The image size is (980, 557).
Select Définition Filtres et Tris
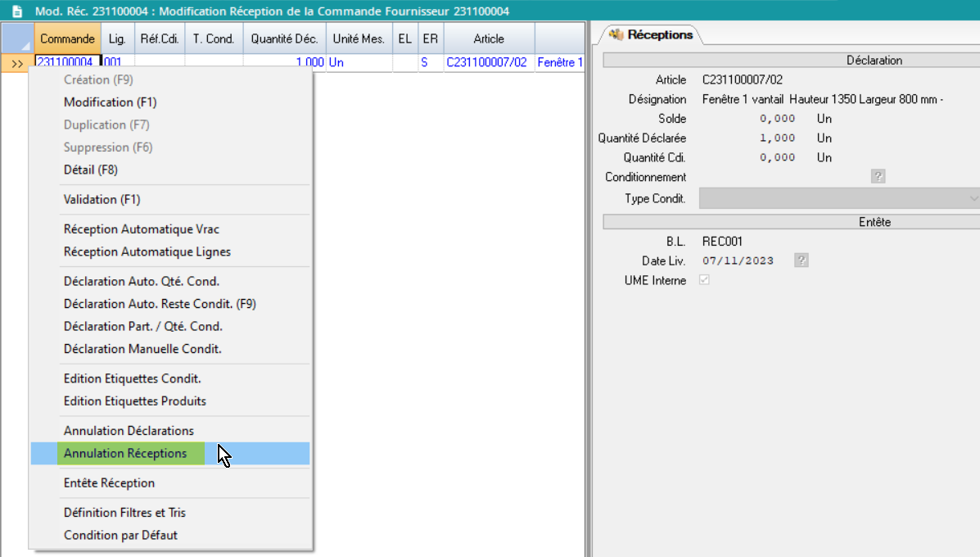(124, 513)
